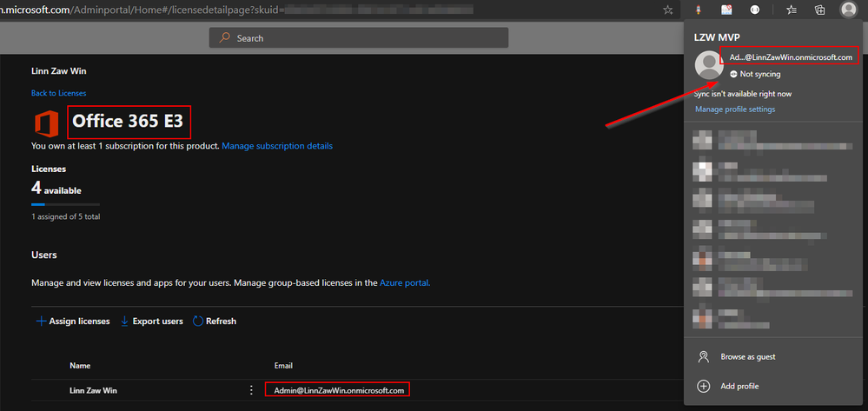The height and width of the screenshot is (411, 868).
Task: Click the browser address bar URL
Action: pyautogui.click(x=238, y=9)
